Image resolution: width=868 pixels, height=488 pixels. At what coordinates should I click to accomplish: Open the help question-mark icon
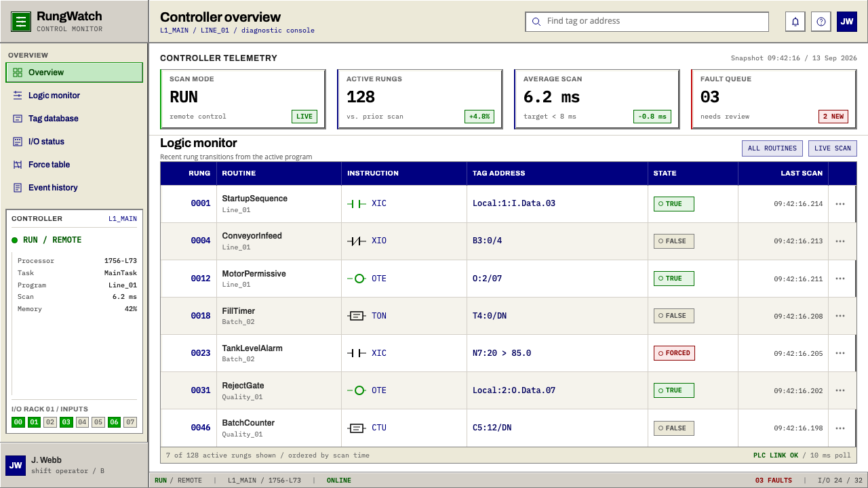821,22
